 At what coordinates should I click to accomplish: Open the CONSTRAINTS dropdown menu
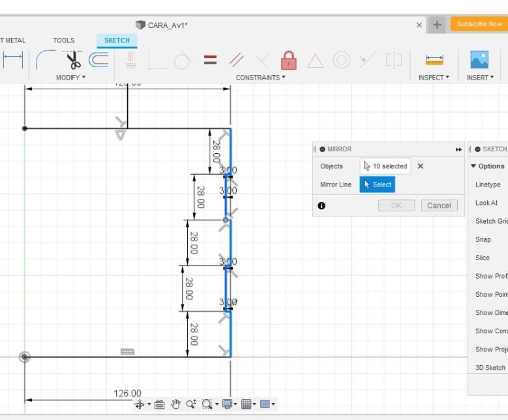260,78
